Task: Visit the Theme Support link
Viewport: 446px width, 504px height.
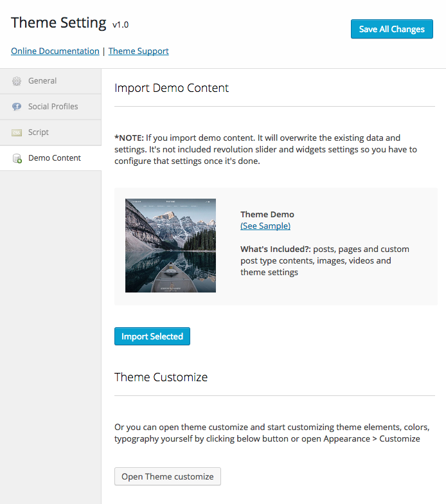Action: [138, 51]
